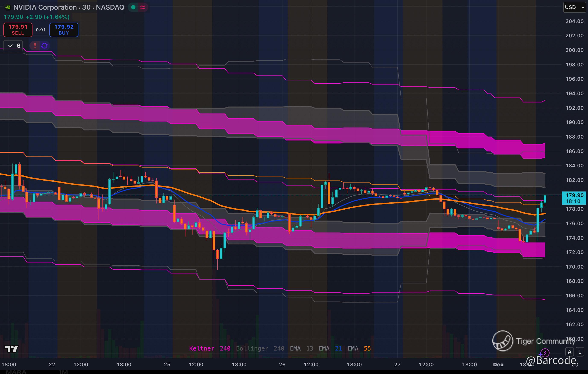Click the 179.91 SELL button
The width and height of the screenshot is (588, 374).
point(18,30)
